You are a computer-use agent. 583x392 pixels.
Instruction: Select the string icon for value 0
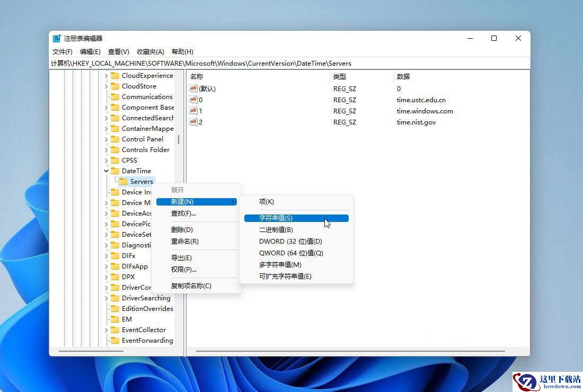[x=193, y=100]
